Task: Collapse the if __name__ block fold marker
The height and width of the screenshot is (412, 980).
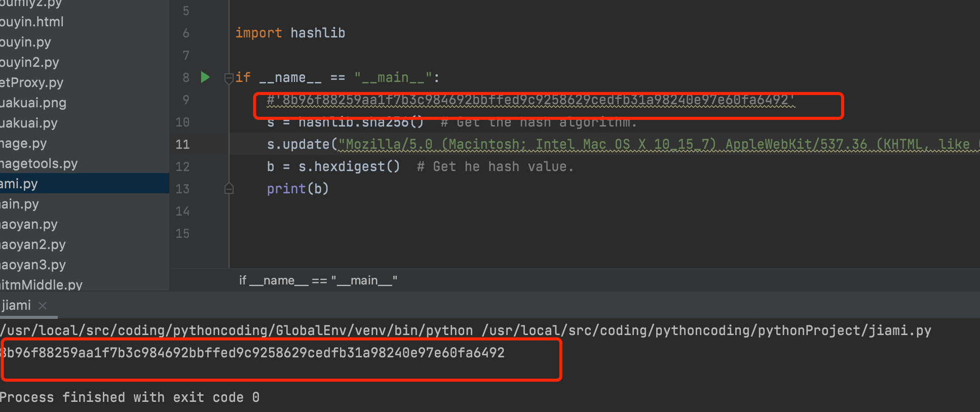Action: [x=229, y=78]
